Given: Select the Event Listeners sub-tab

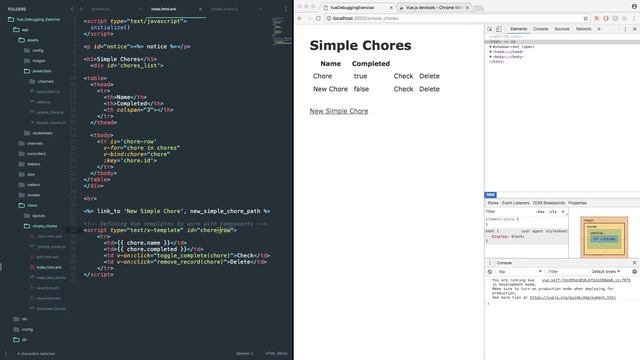Looking at the screenshot, I should point(515,203).
